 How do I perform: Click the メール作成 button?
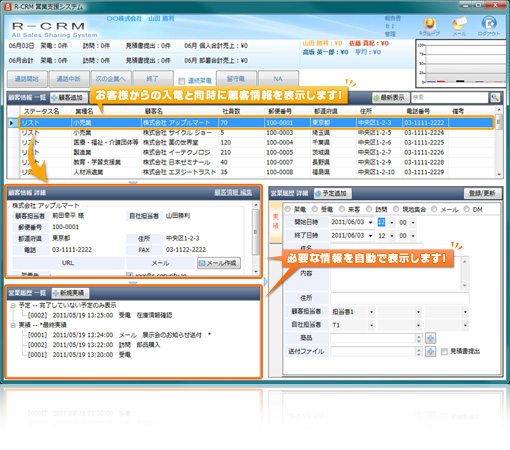pyautogui.click(x=219, y=263)
